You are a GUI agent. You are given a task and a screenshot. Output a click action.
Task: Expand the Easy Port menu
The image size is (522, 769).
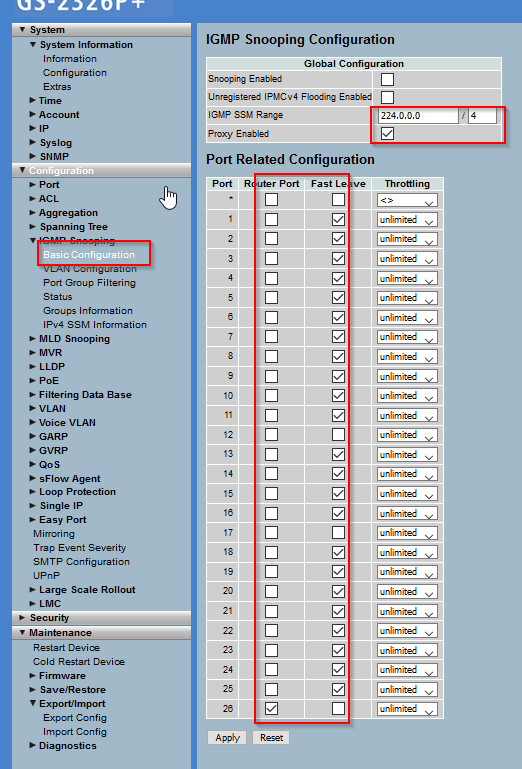point(58,520)
